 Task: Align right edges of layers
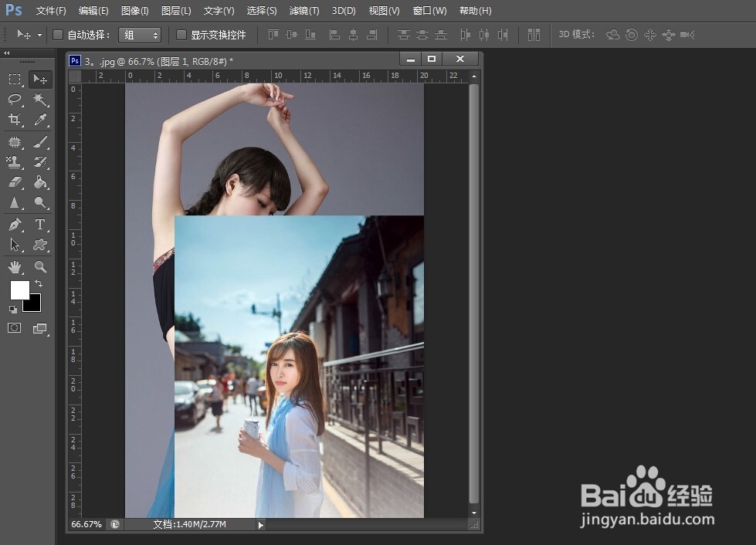tap(371, 35)
